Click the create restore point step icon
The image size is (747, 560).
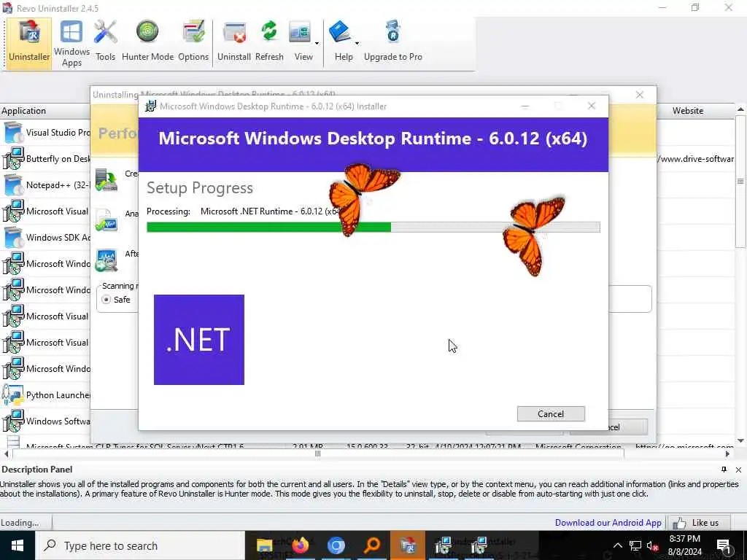coord(106,181)
